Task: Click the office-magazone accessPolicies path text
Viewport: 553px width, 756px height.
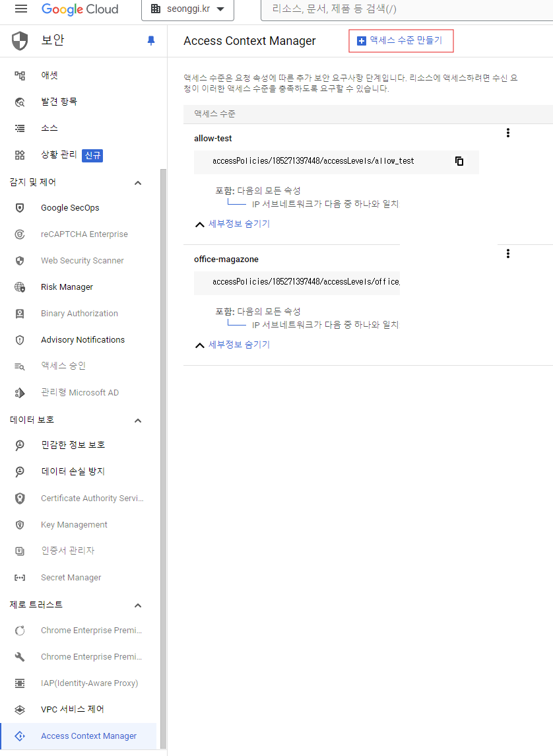Action: click(306, 281)
